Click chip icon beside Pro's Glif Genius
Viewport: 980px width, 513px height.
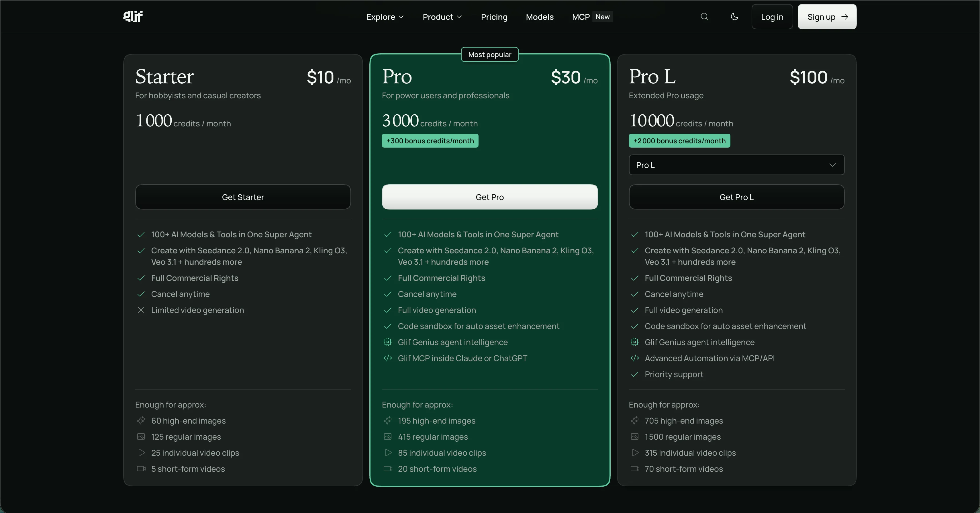[x=388, y=342]
